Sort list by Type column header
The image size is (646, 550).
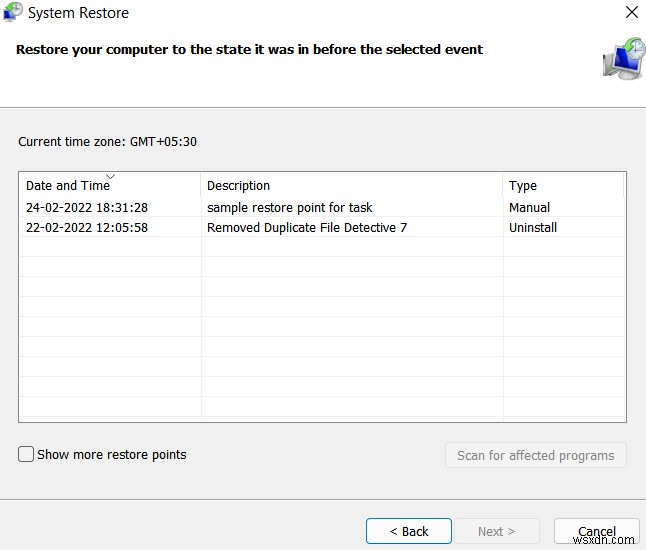point(523,186)
